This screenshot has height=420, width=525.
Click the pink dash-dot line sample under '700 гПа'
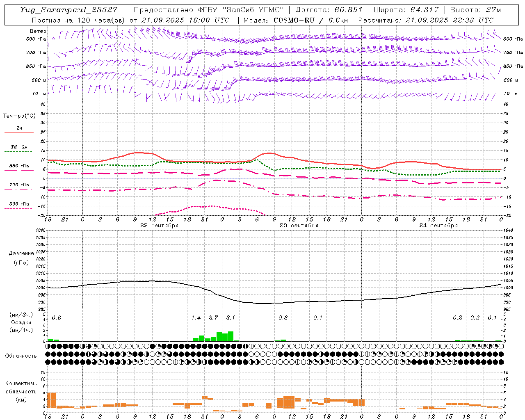18,190
